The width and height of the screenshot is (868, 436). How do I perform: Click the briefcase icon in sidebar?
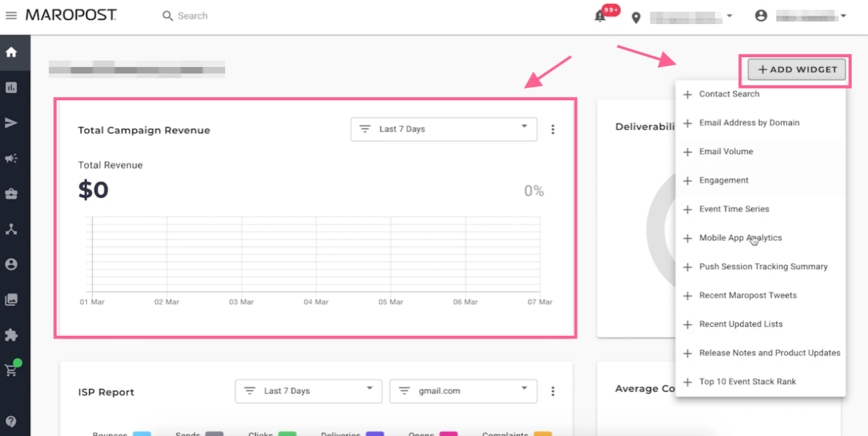(x=11, y=194)
